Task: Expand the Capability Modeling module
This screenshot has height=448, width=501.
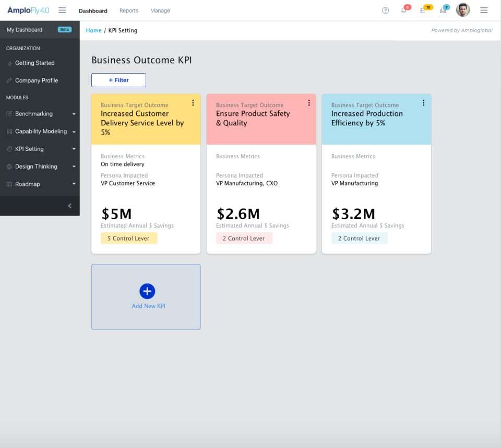Action: pos(74,131)
